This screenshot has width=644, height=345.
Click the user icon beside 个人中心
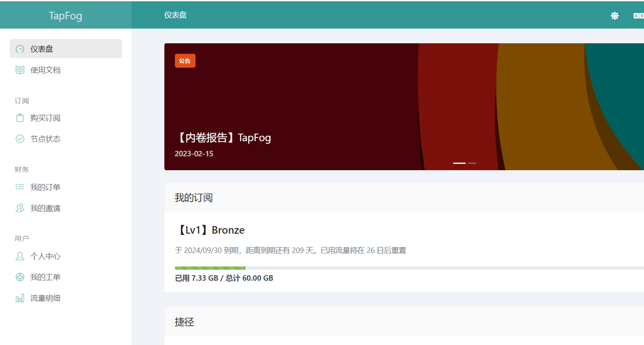coord(20,255)
